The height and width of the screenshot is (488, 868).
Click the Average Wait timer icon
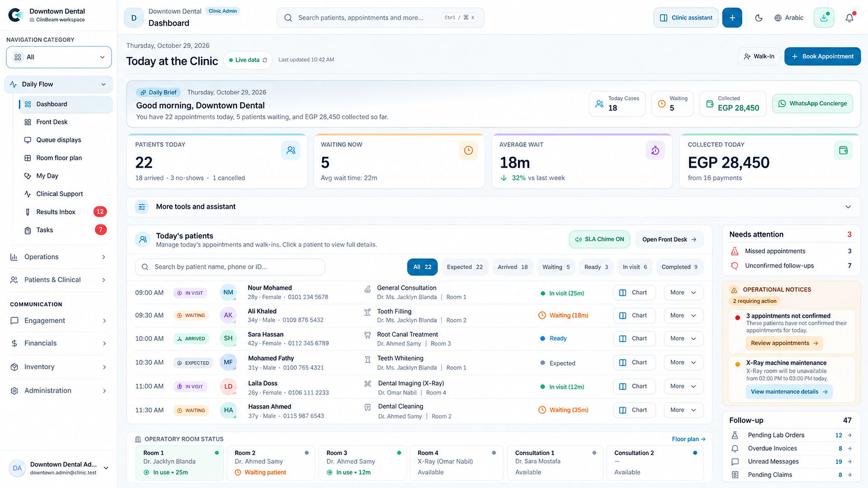click(x=655, y=150)
